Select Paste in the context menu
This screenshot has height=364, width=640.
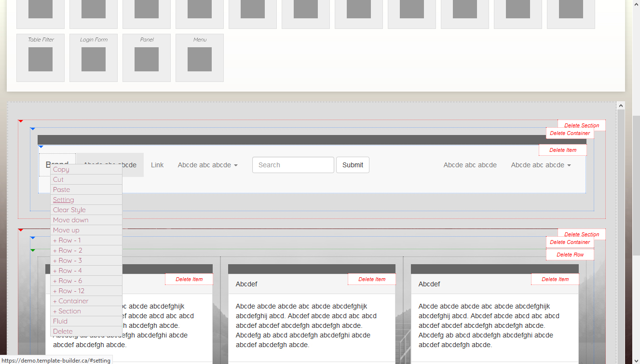(x=62, y=189)
